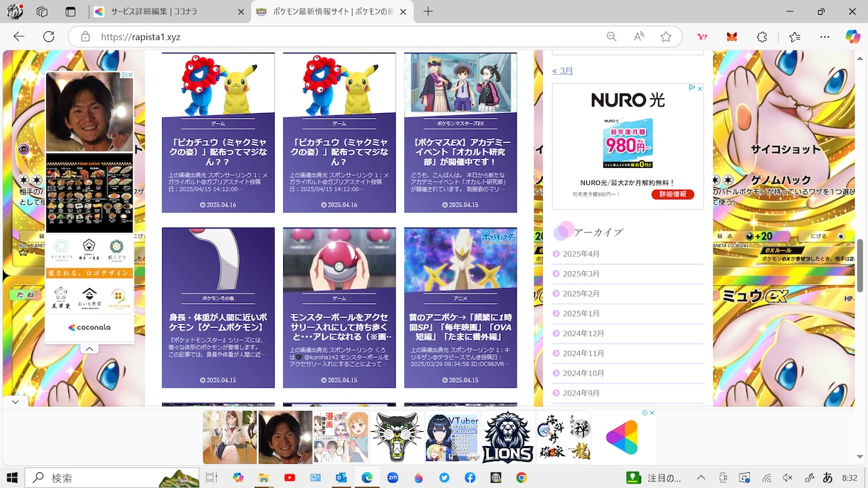
Task: Open Twitter app on the taskbar
Action: click(x=444, y=477)
